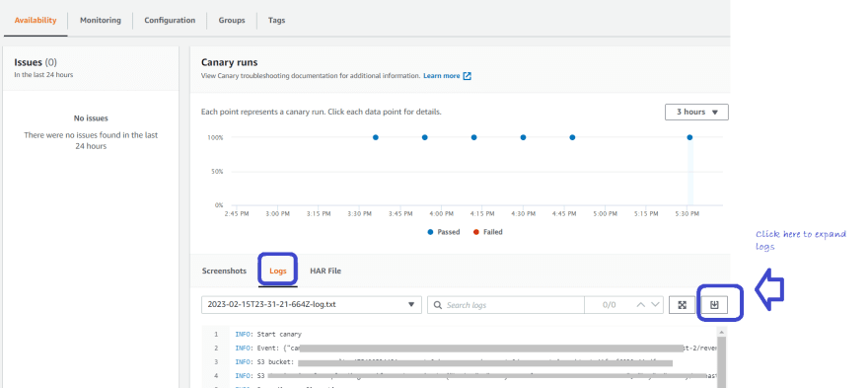Click the log viewer vertical scrollbar
The height and width of the screenshot is (388, 868).
point(721,357)
